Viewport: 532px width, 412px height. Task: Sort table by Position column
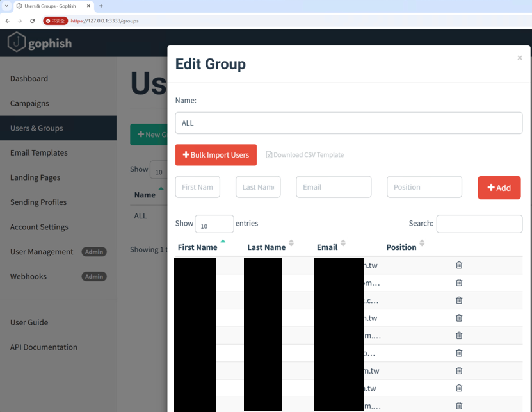pyautogui.click(x=405, y=247)
